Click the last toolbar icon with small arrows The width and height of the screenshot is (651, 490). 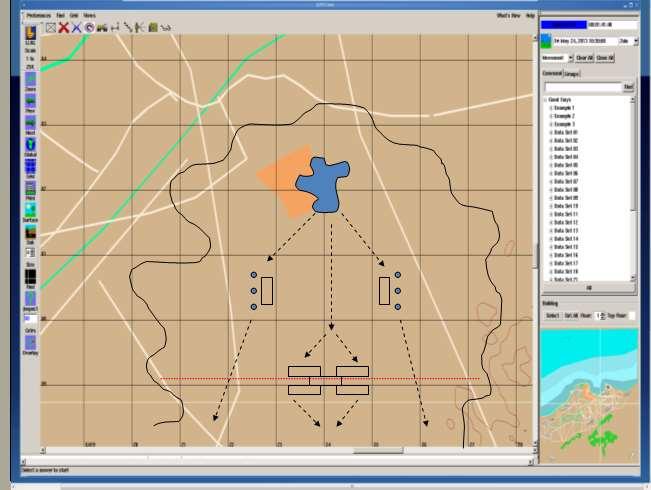click(166, 28)
